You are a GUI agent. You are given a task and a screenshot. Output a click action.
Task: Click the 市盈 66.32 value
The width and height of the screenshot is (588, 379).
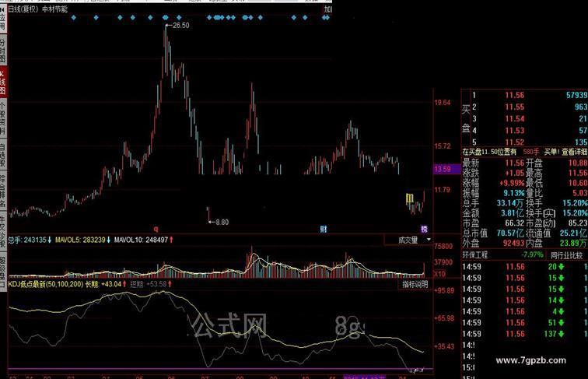515,223
